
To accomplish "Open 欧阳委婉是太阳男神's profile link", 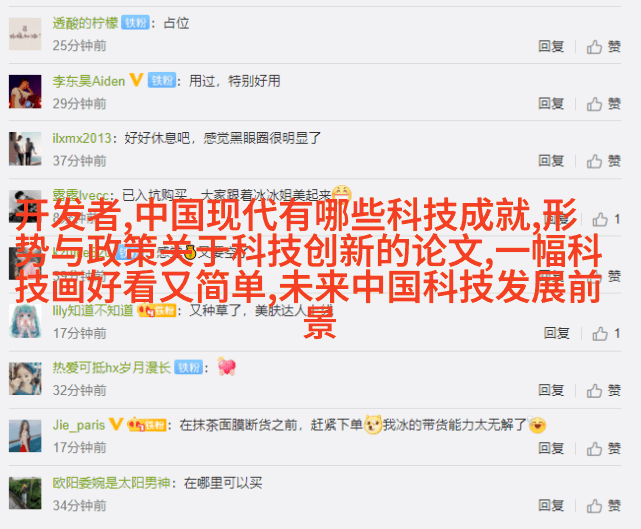I will click(x=111, y=483).
